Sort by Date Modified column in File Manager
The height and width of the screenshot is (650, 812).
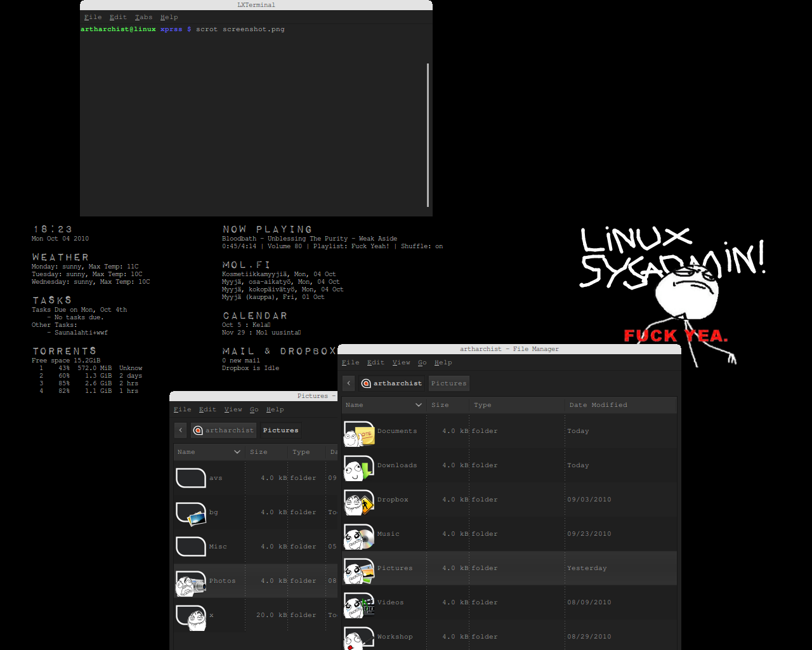[x=621, y=405]
